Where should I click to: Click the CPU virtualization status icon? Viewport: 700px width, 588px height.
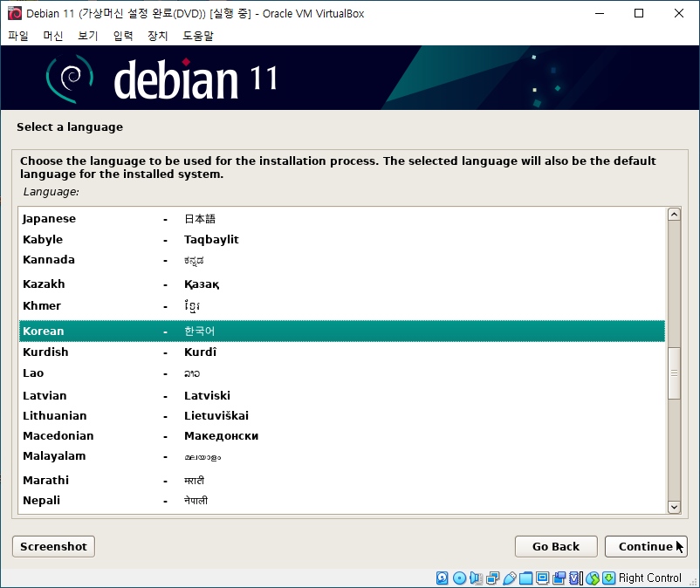[576, 578]
